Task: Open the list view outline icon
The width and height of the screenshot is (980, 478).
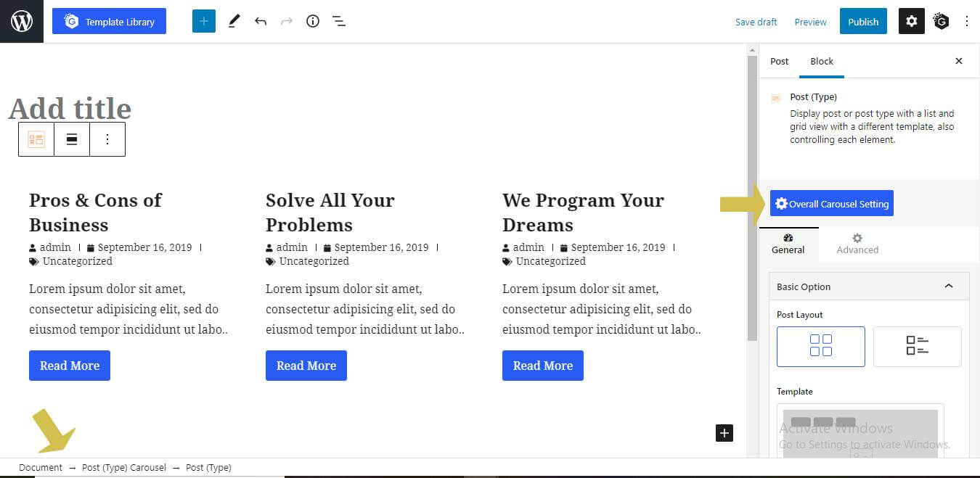Action: [339, 21]
